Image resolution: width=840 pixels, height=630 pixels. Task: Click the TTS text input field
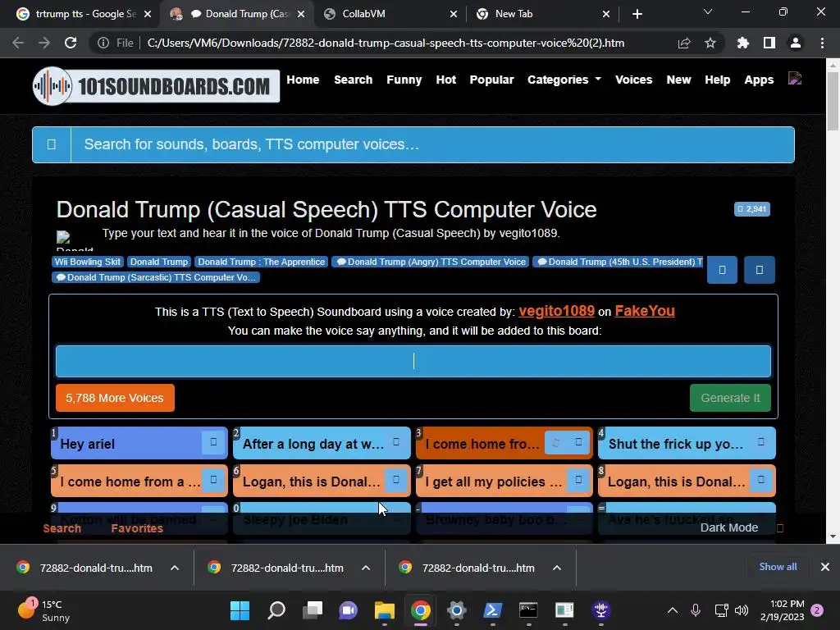pos(413,361)
